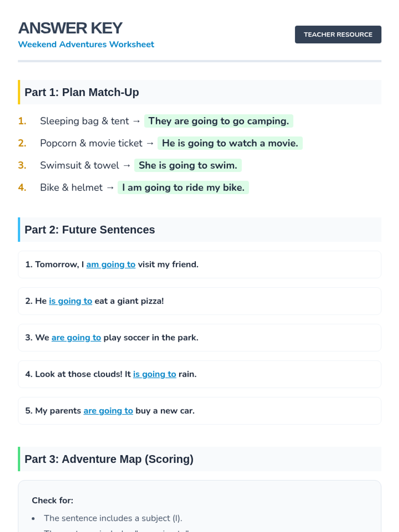Image resolution: width=399 pixels, height=532 pixels.
Task: Click the 'Check for:' label
Action: tap(53, 500)
